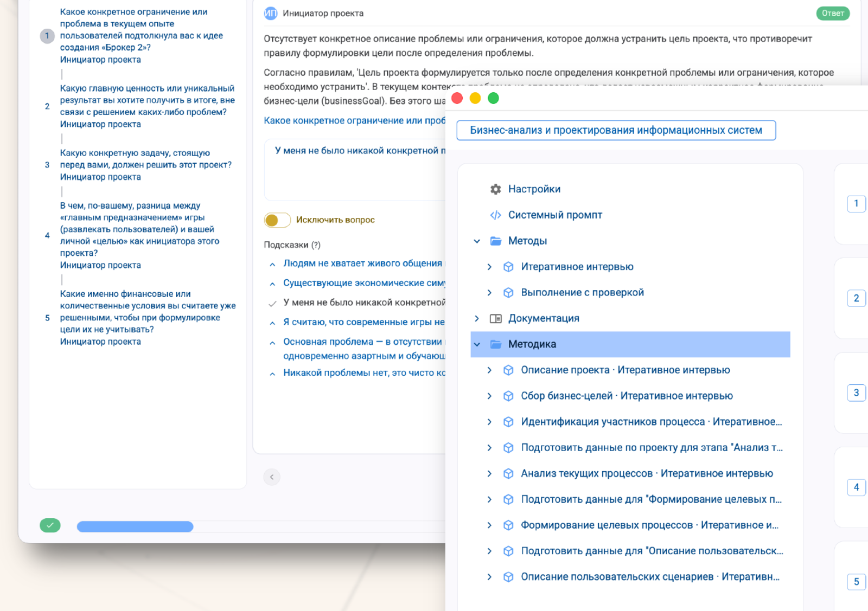Image resolution: width=868 pixels, height=611 pixels.
Task: Select hint "Никакой проблемы нет"
Action: (x=364, y=373)
